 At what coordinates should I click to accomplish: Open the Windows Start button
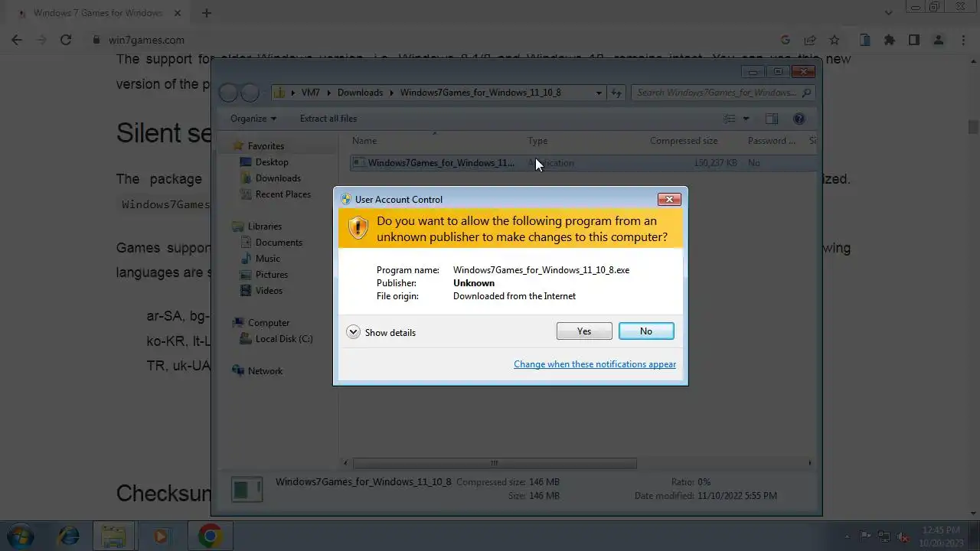pyautogui.click(x=21, y=536)
